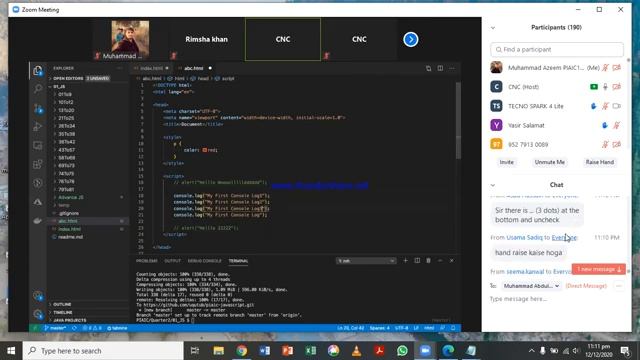Image resolution: width=640 pixels, height=360 pixels.
Task: Open the terminal shell selector dropdown
Action: tap(366, 260)
